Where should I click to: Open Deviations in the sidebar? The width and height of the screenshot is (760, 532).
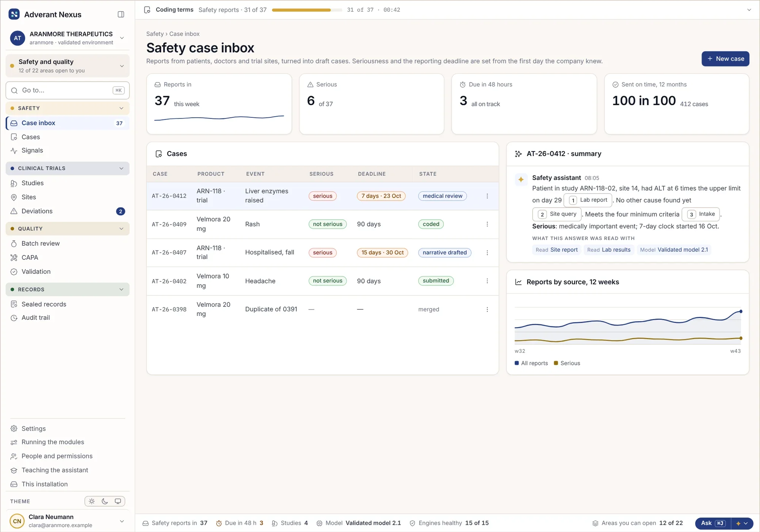coord(68,211)
